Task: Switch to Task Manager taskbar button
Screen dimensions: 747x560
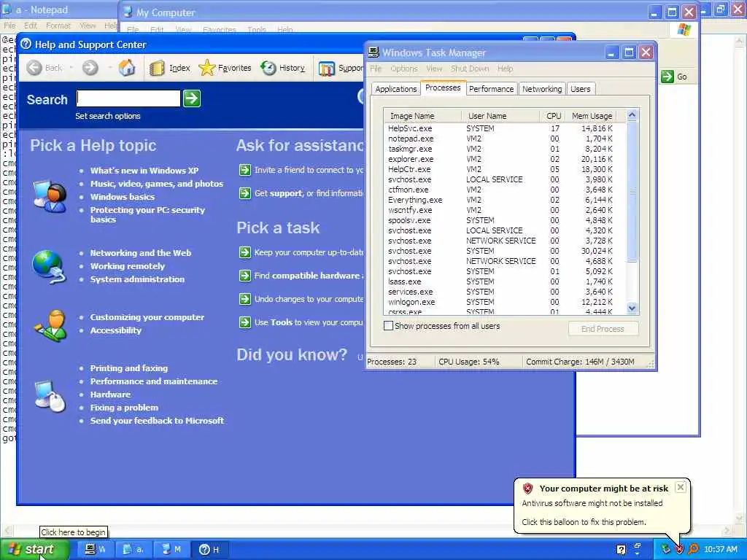Action: [96, 550]
